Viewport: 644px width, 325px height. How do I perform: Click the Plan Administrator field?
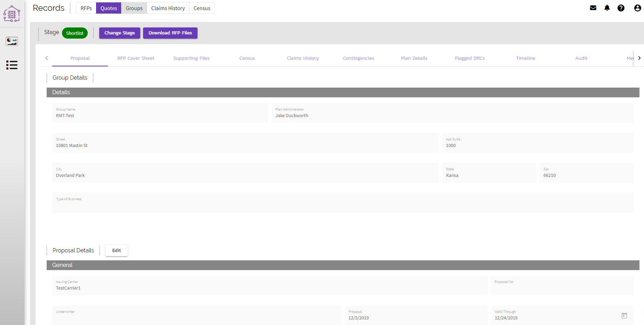tap(453, 113)
